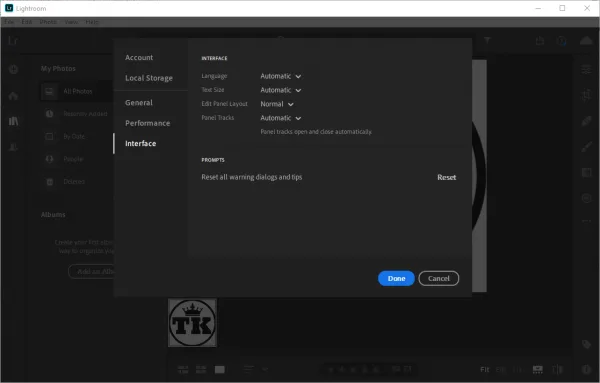
Task: Select the Interface preferences tab
Action: click(x=140, y=143)
